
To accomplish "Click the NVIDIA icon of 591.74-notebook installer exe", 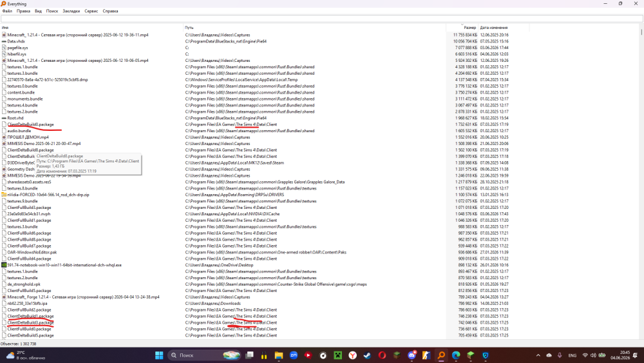I will coord(4,265).
